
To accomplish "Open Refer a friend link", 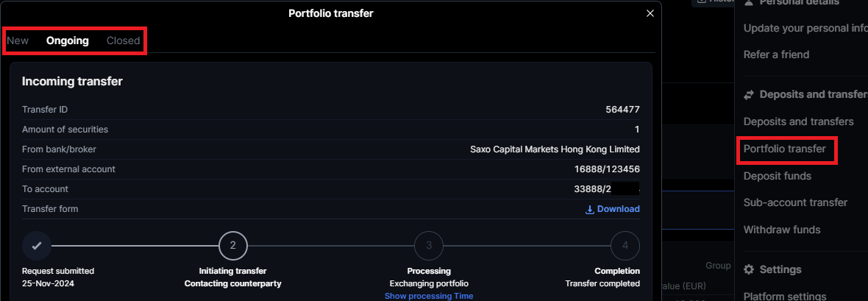I will [x=776, y=54].
